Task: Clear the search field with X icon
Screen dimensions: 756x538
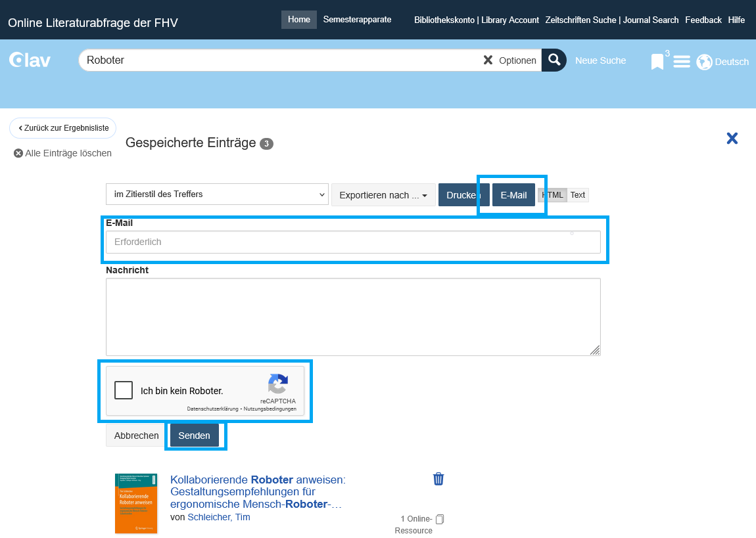Action: click(x=488, y=60)
